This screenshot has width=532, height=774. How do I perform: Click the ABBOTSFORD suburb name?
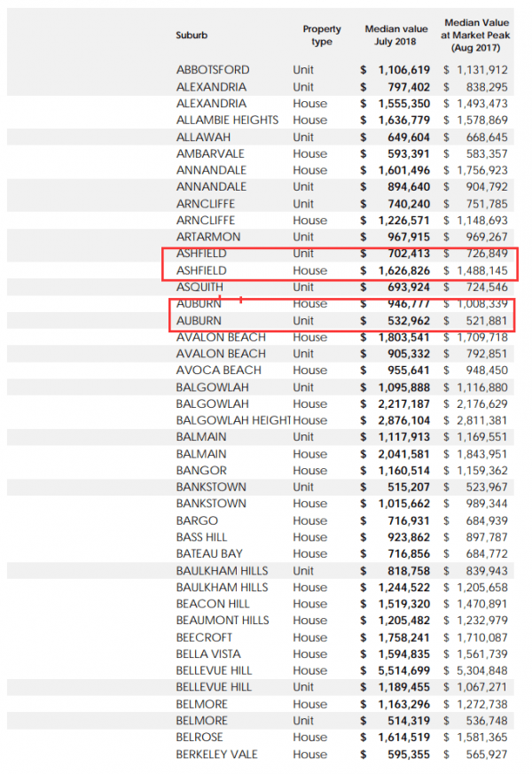click(213, 70)
